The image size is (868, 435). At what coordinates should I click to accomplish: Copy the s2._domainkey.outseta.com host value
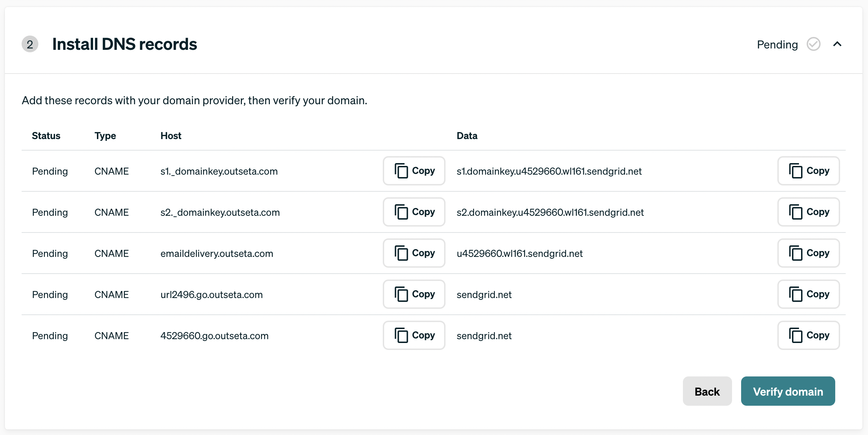tap(414, 212)
